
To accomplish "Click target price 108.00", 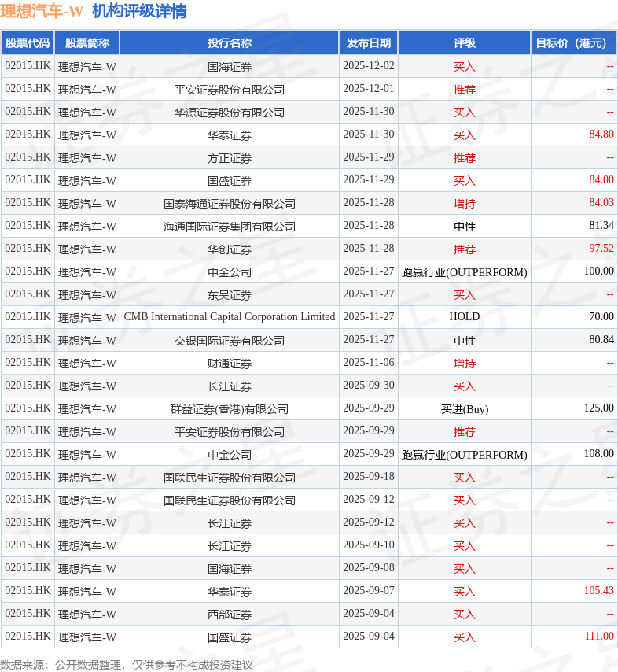I will point(598,453).
